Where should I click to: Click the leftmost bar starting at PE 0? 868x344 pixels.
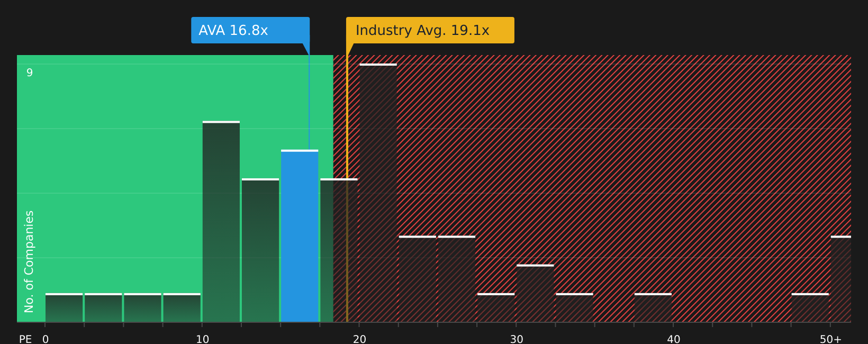(64, 307)
